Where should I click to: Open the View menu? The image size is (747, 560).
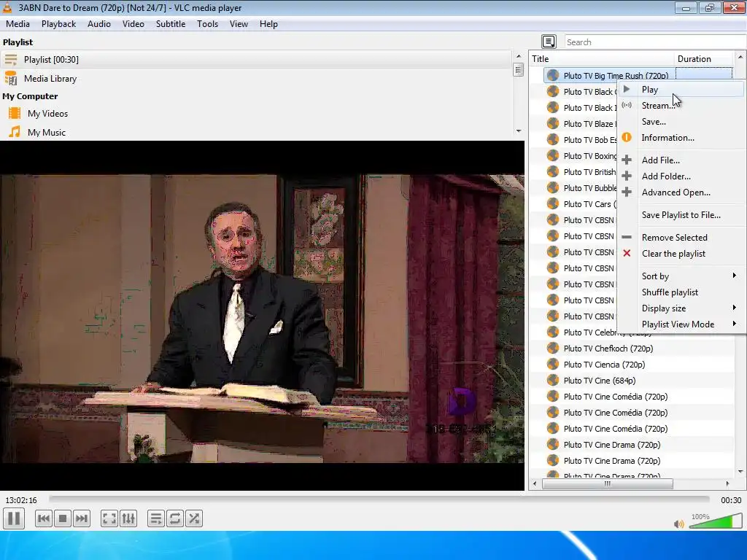coord(239,24)
